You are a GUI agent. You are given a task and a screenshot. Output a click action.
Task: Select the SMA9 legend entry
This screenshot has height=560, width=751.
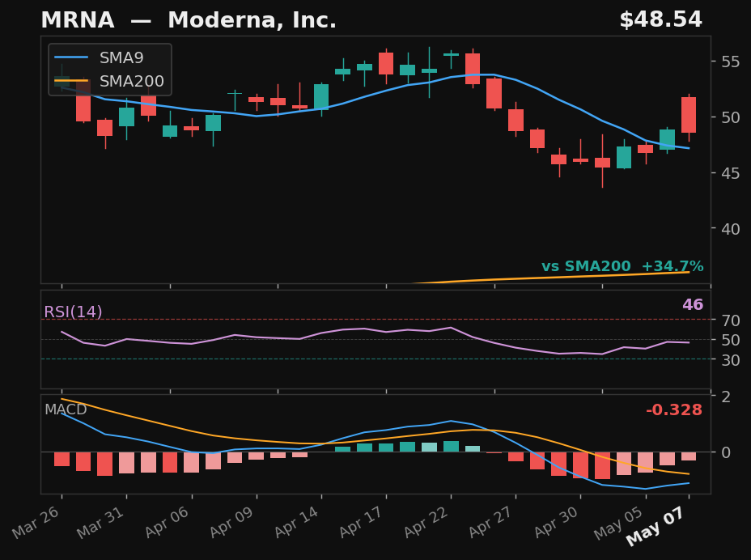coord(100,58)
